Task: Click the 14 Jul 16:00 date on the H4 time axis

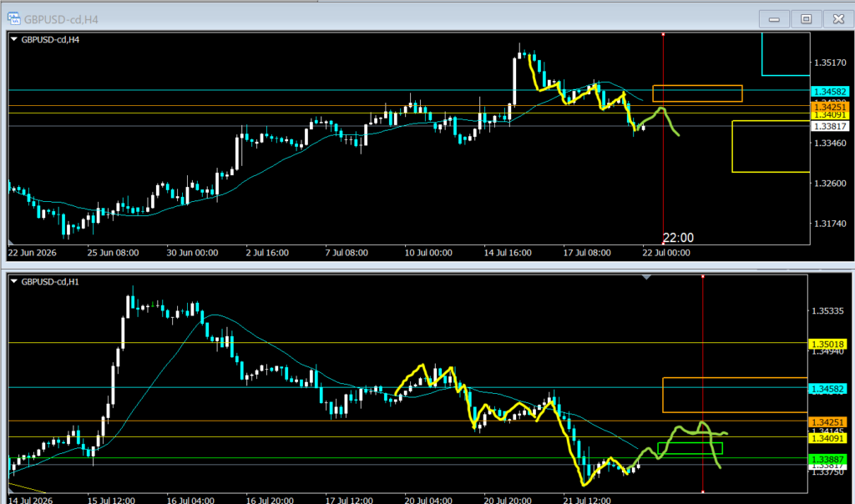Action: pos(508,253)
